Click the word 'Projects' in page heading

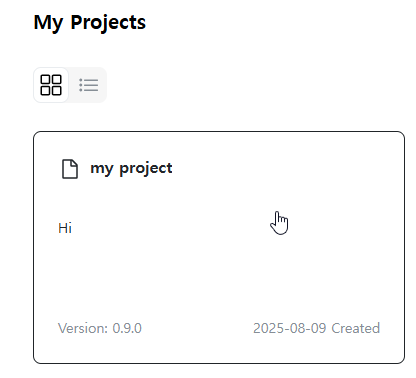(x=108, y=23)
